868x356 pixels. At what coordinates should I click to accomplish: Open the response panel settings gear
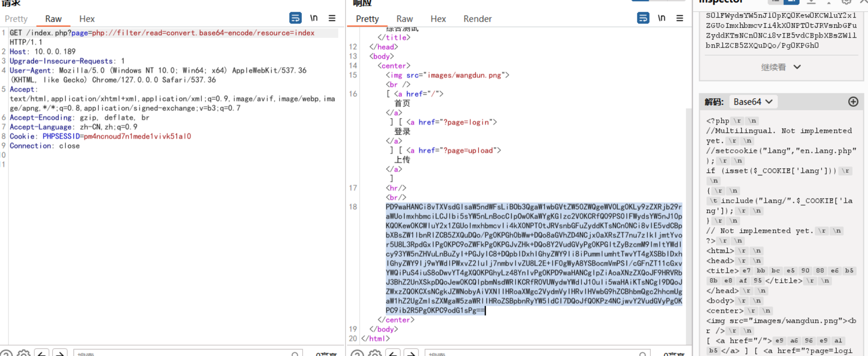[x=375, y=353]
